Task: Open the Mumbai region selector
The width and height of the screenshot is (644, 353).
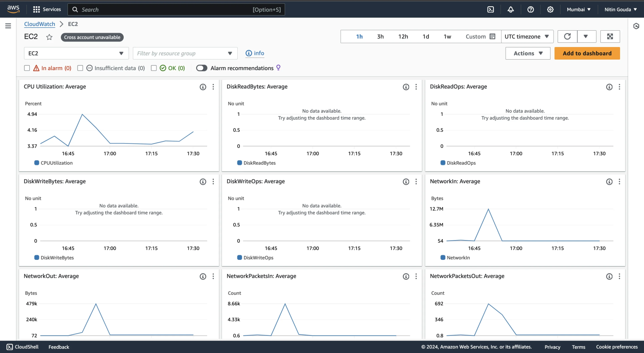Action: point(579,9)
